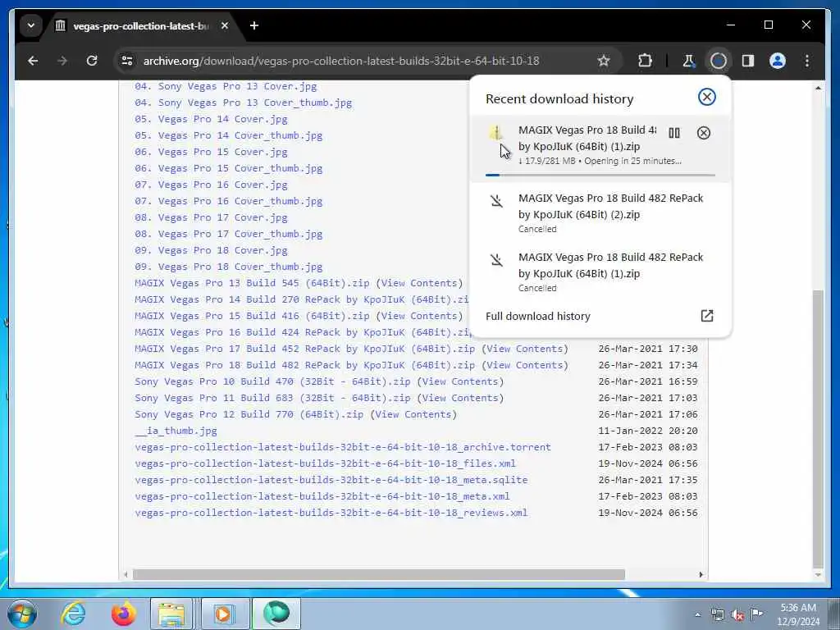Open 06. Vegas Pro 15 Cover_thumb.jpg
The height and width of the screenshot is (630, 840).
[x=229, y=168]
